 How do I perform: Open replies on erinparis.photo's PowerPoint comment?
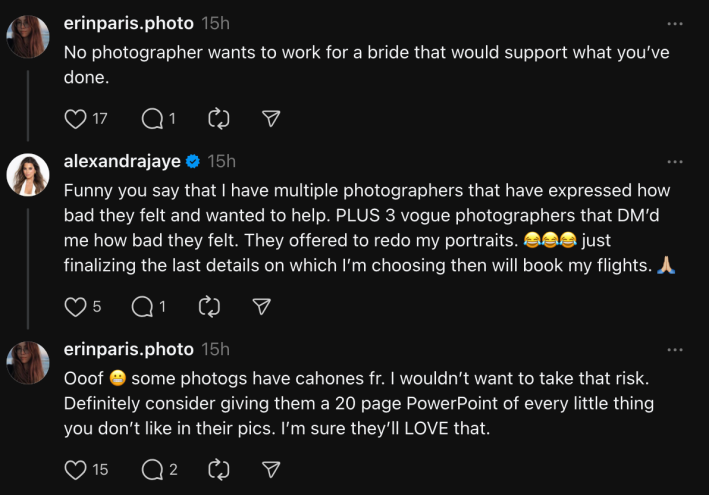[151, 469]
